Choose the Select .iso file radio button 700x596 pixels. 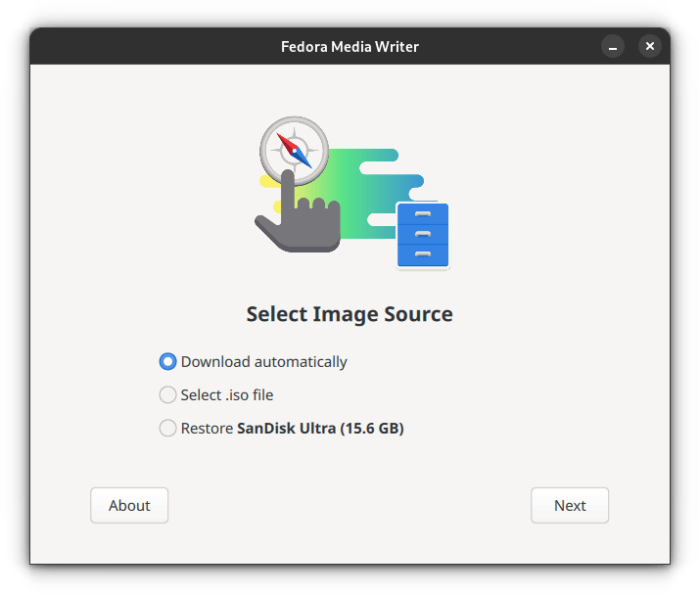click(167, 395)
